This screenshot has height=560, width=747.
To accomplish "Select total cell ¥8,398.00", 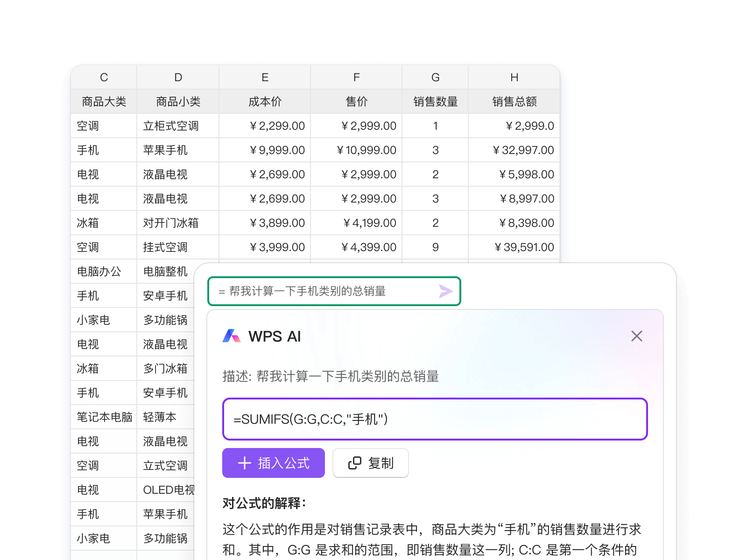I will click(x=514, y=223).
